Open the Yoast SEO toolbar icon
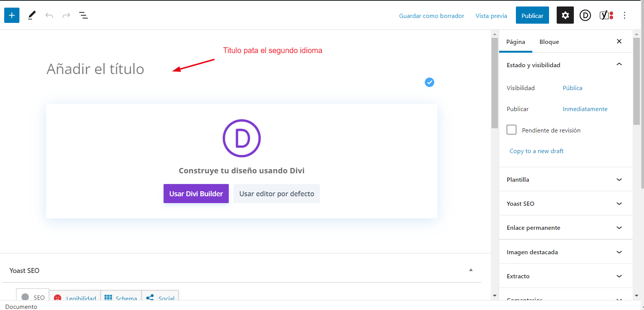Image resolution: width=644 pixels, height=310 pixels. pos(606,15)
